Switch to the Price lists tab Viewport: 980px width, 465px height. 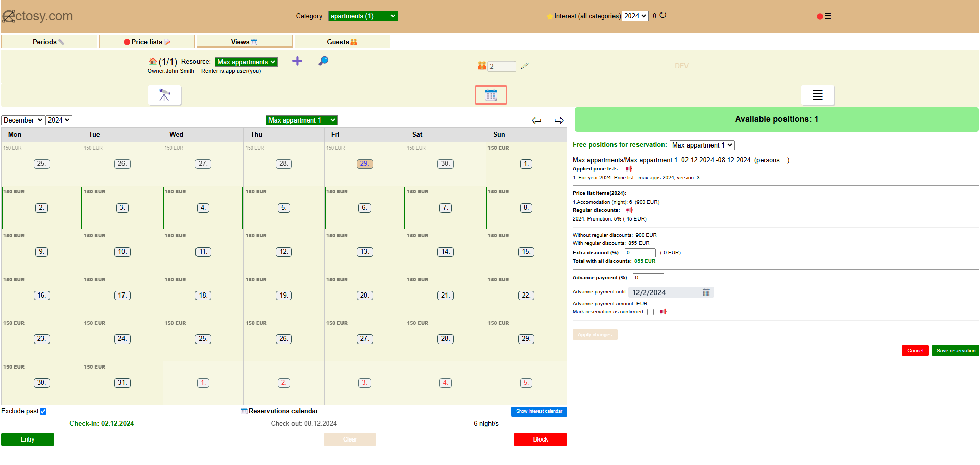pyautogui.click(x=147, y=42)
